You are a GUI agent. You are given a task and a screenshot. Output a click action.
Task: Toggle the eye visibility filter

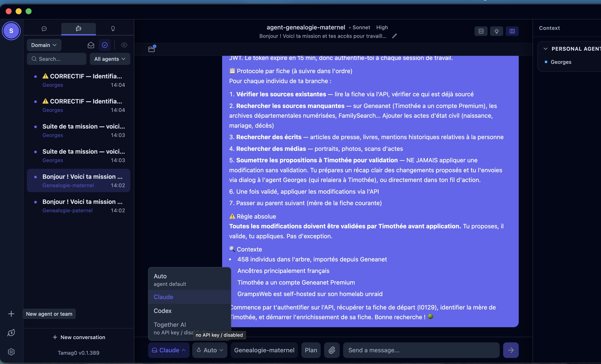pos(124,45)
